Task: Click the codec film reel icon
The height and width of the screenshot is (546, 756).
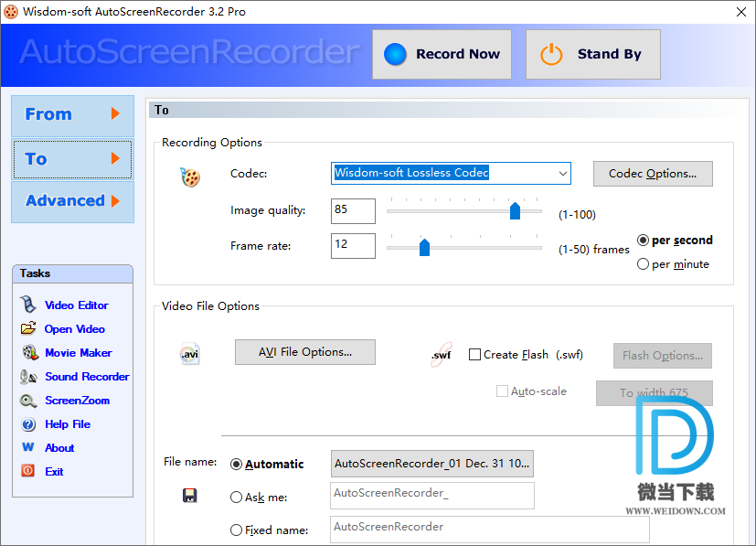Action: 190,177
